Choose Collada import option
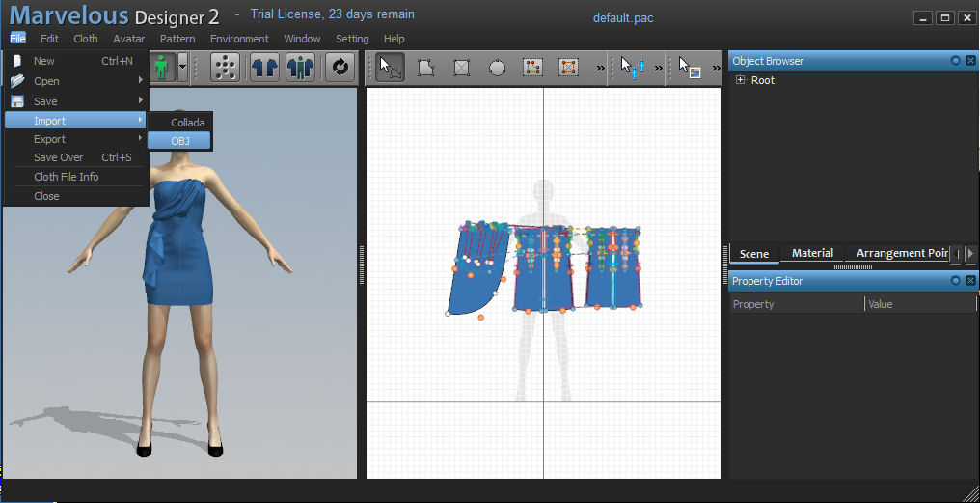The height and width of the screenshot is (503, 980). [x=180, y=123]
